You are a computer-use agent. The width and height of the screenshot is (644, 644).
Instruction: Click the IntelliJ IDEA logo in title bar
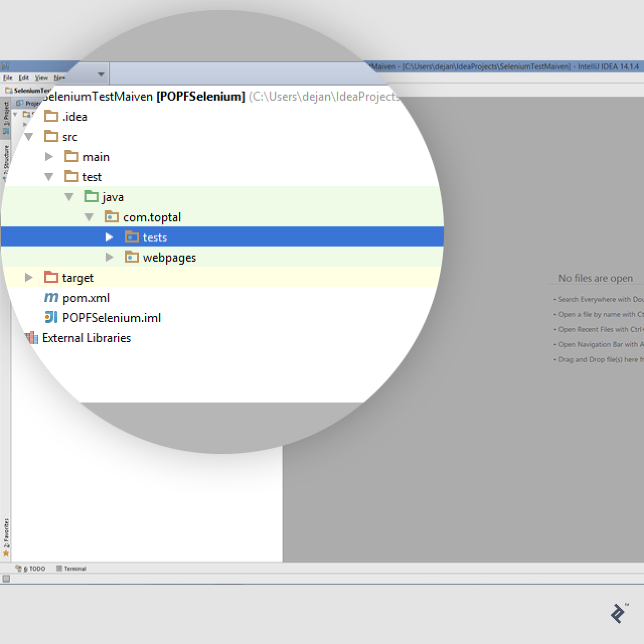[6, 66]
